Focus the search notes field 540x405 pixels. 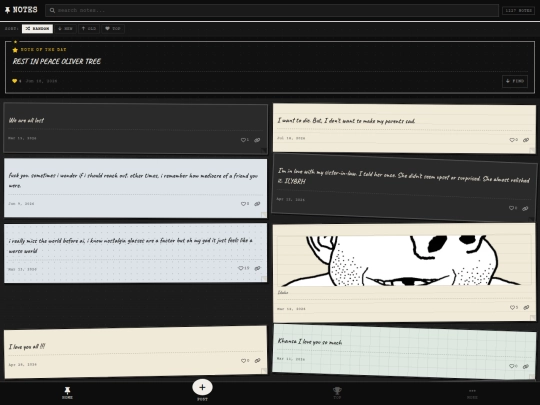tap(272, 10)
